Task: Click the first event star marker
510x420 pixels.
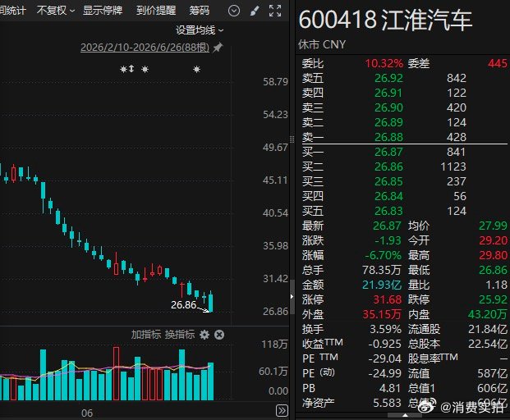Action: tap(123, 69)
